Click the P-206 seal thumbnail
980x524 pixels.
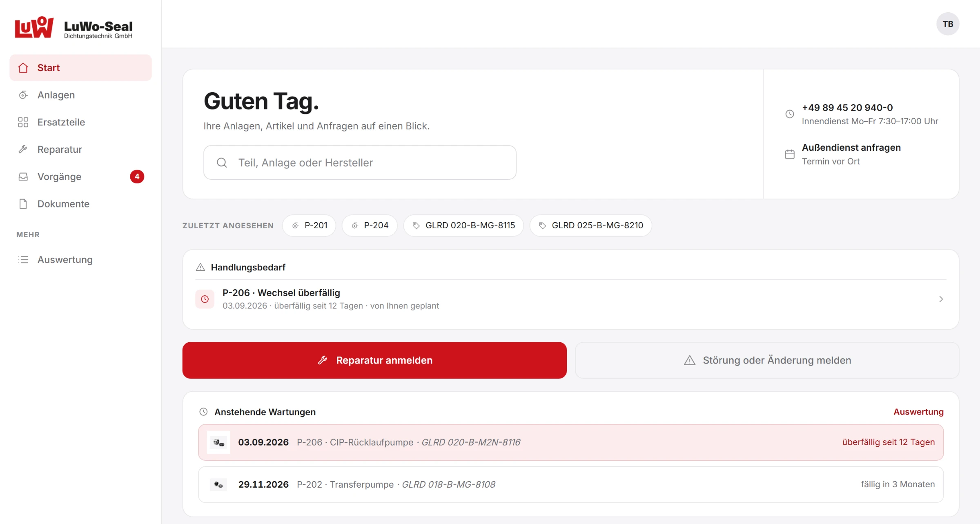coord(218,442)
